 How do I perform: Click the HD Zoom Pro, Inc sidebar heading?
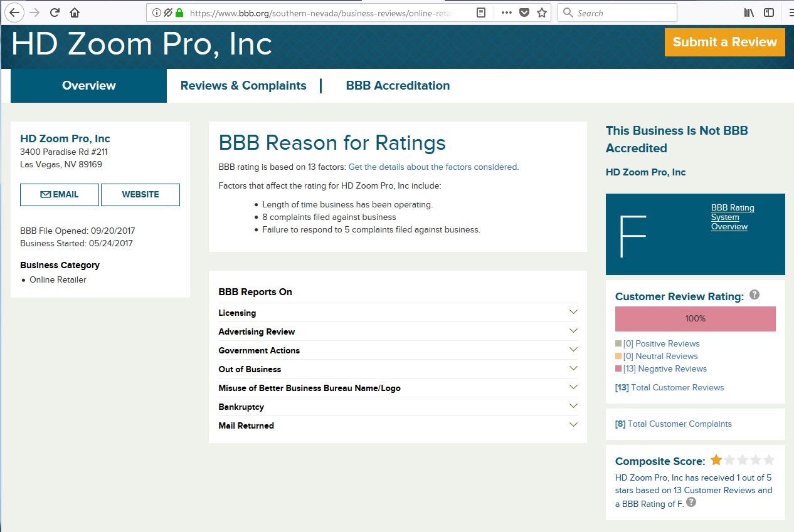[x=65, y=138]
